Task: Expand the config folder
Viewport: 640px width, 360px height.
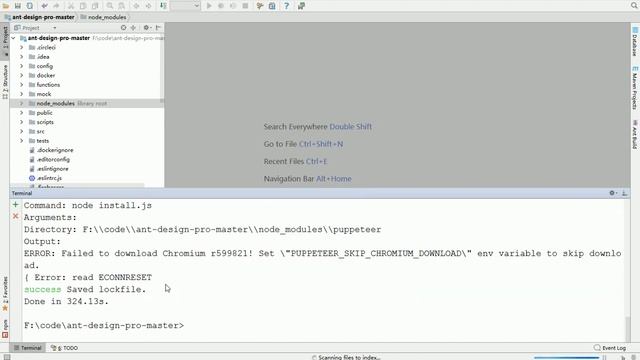Action: coord(22,66)
